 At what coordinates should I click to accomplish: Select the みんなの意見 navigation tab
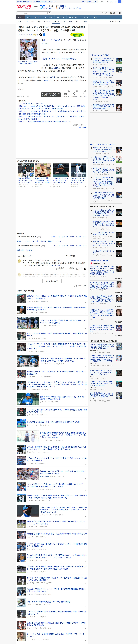73,17
